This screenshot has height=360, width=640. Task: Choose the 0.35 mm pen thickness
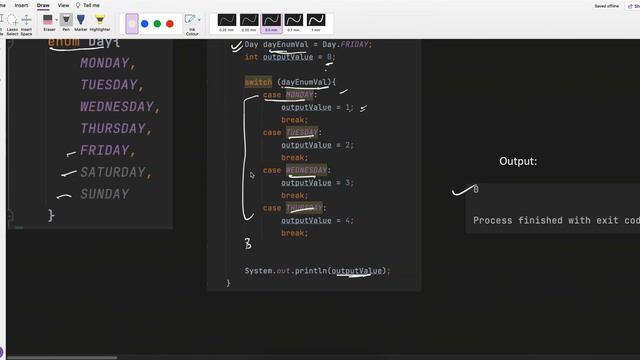coord(249,23)
